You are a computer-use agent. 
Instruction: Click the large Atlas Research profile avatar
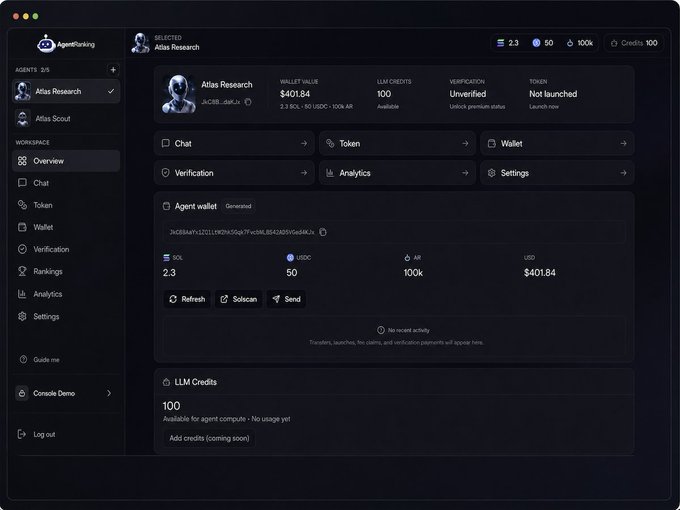click(x=178, y=94)
